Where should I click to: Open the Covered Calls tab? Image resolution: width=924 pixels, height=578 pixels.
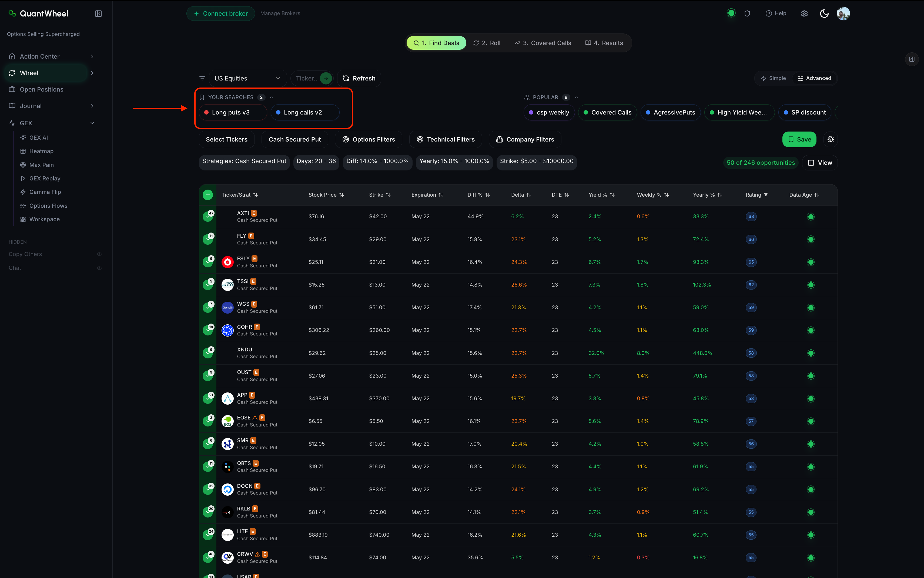click(x=543, y=43)
